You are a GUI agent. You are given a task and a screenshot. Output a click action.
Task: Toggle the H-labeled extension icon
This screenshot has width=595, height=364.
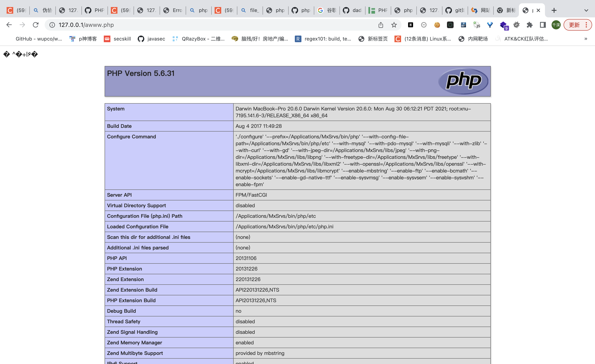click(411, 25)
